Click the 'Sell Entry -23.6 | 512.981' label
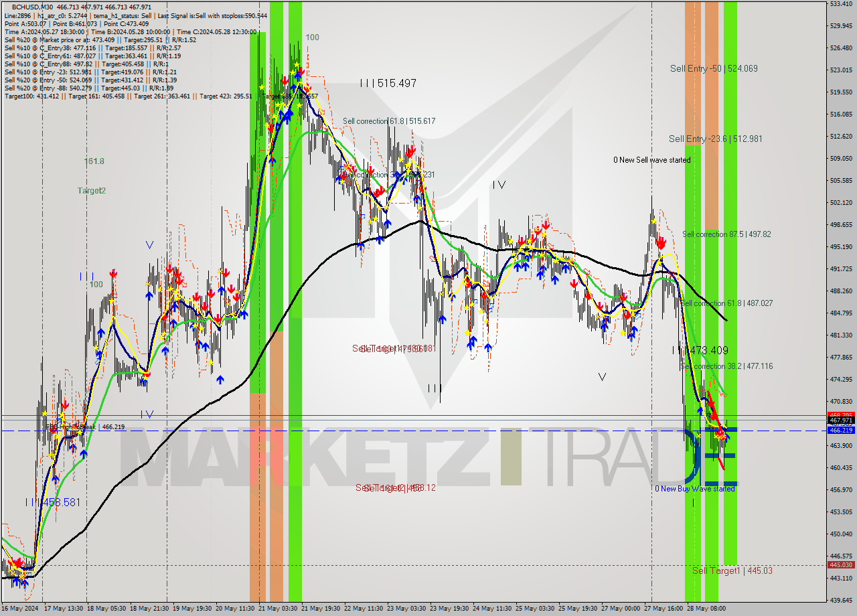 click(x=715, y=139)
